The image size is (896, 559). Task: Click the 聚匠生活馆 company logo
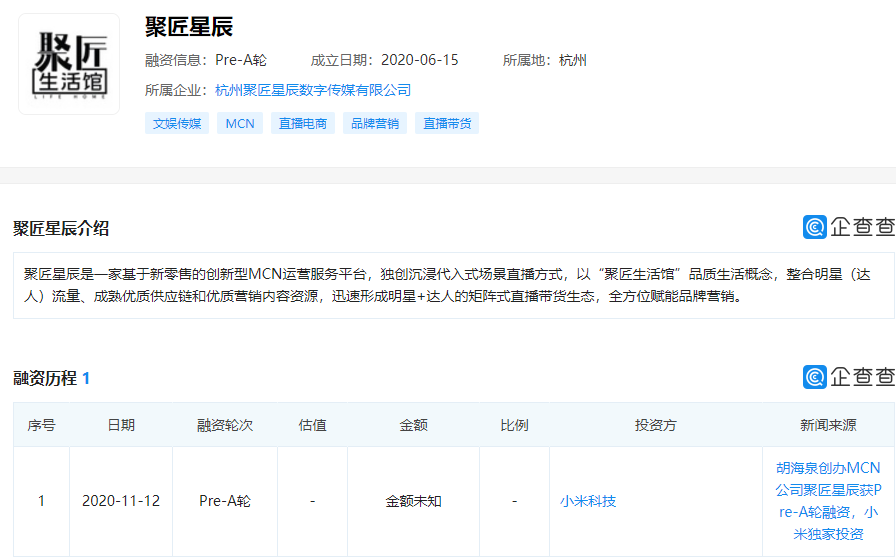(x=69, y=64)
